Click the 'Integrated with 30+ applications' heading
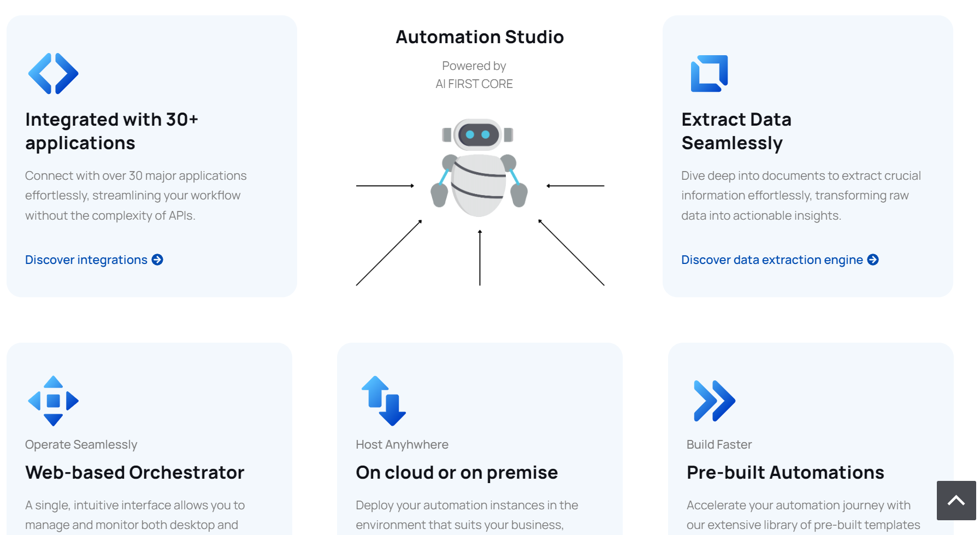The width and height of the screenshot is (980, 535). click(x=111, y=131)
